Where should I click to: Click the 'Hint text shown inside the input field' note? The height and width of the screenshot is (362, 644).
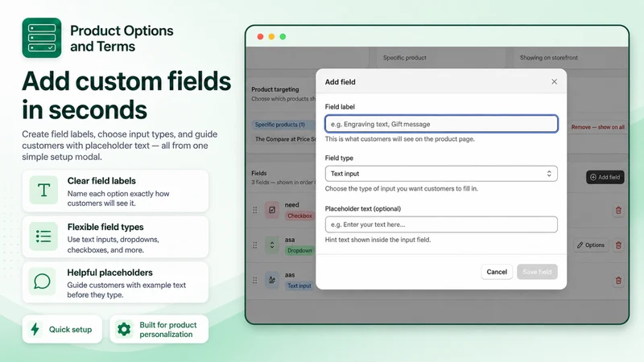pos(378,240)
